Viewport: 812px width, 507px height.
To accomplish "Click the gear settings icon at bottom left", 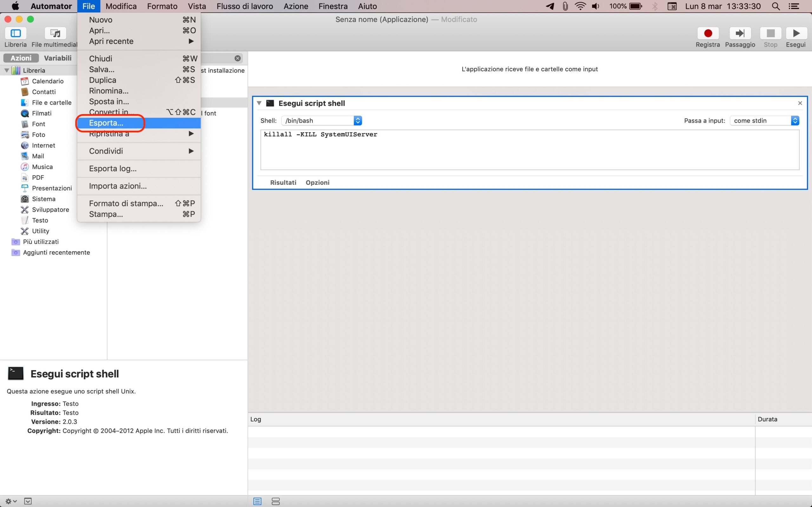I will point(10,501).
